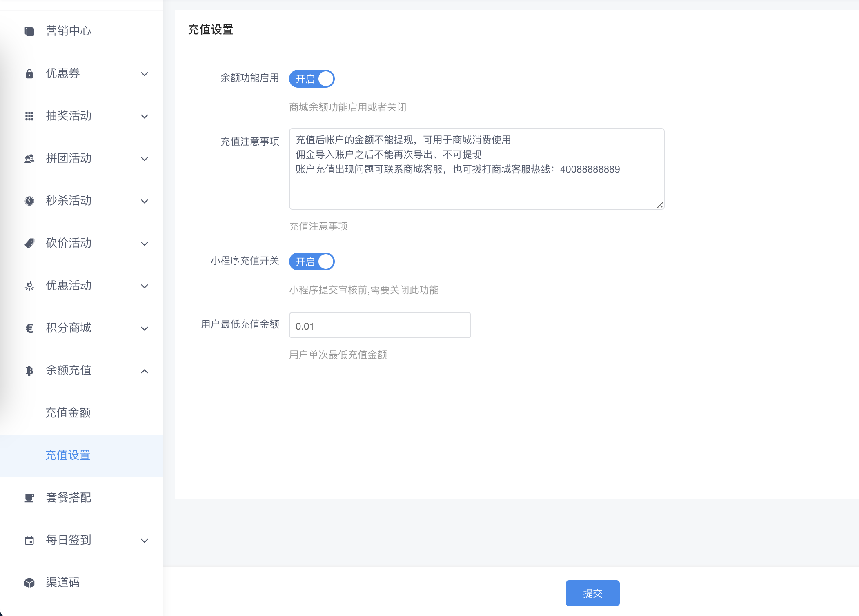Select the 充值设置 submenu item
Viewport: 859px width, 616px height.
click(68, 455)
